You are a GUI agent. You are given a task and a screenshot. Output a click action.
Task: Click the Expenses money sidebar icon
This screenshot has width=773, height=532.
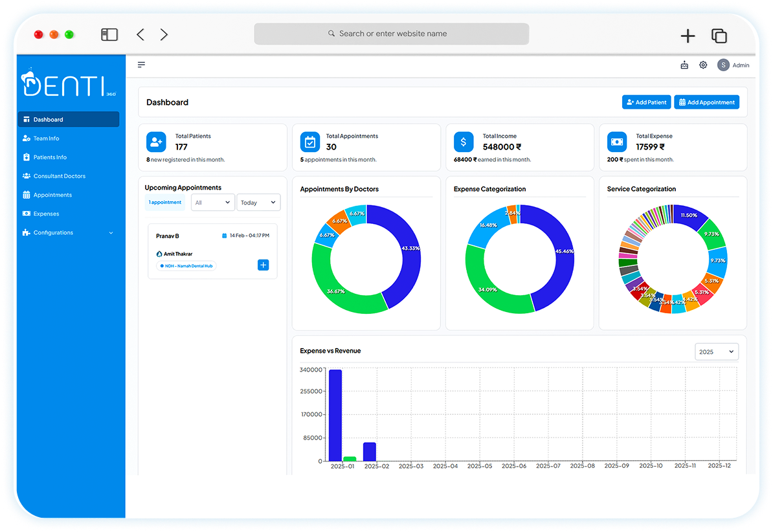[x=26, y=214]
